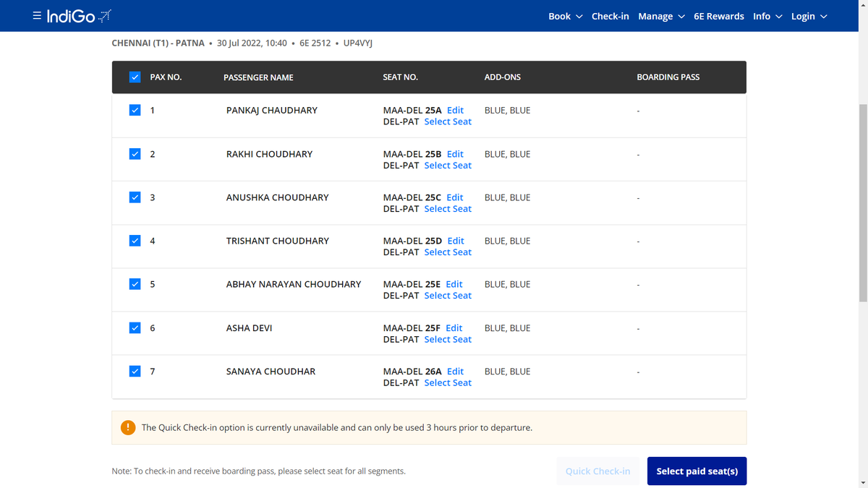Edit seat 26A for Sanaya Choudhar

click(455, 371)
